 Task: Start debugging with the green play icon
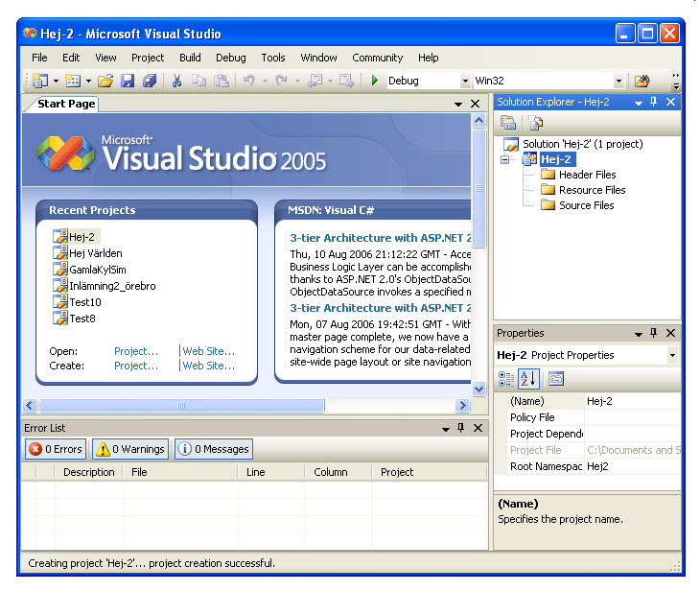[x=375, y=81]
